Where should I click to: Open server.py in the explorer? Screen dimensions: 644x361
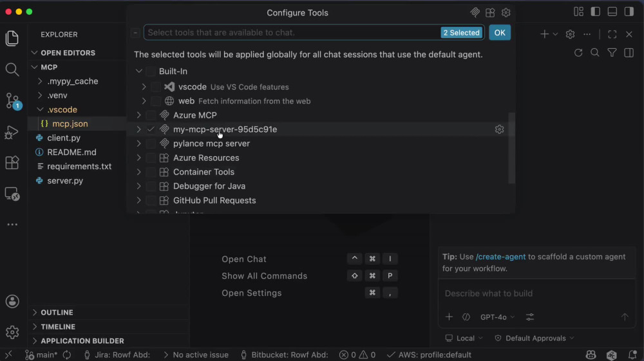click(x=65, y=180)
